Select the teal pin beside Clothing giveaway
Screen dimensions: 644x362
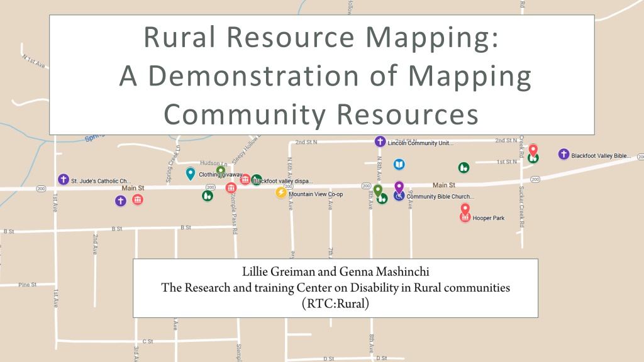tap(190, 174)
